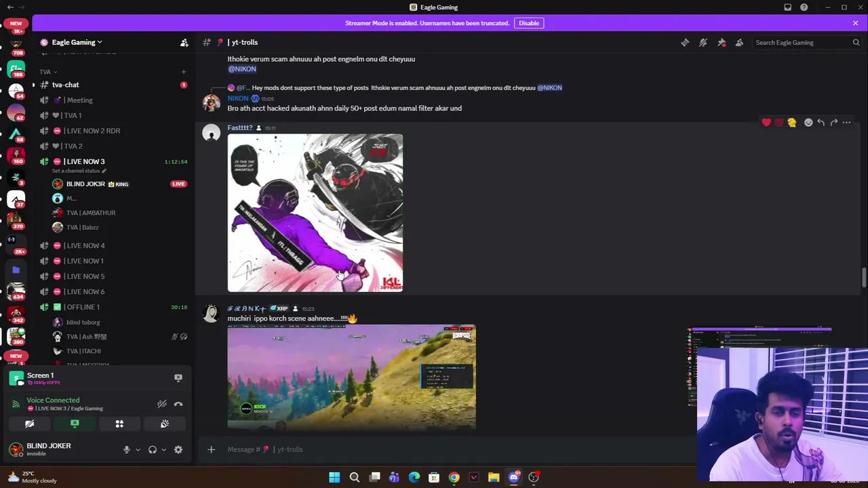Open microphone input options arrow

138,450
